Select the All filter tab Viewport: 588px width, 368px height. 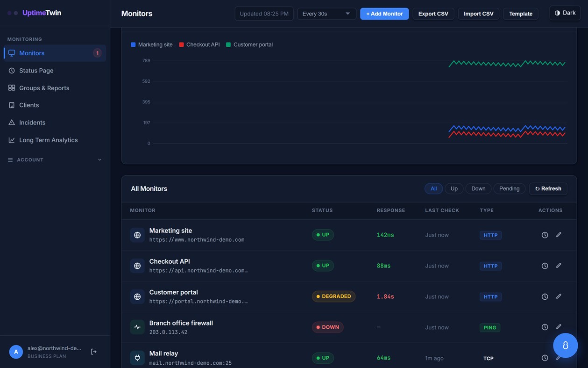coord(433,188)
